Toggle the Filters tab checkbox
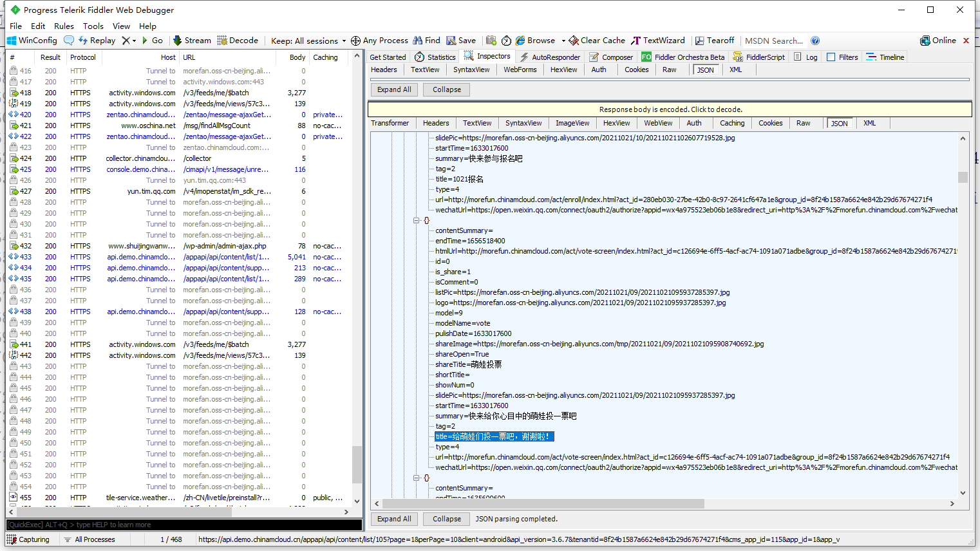Viewport: 980px width, 551px height. tap(831, 57)
